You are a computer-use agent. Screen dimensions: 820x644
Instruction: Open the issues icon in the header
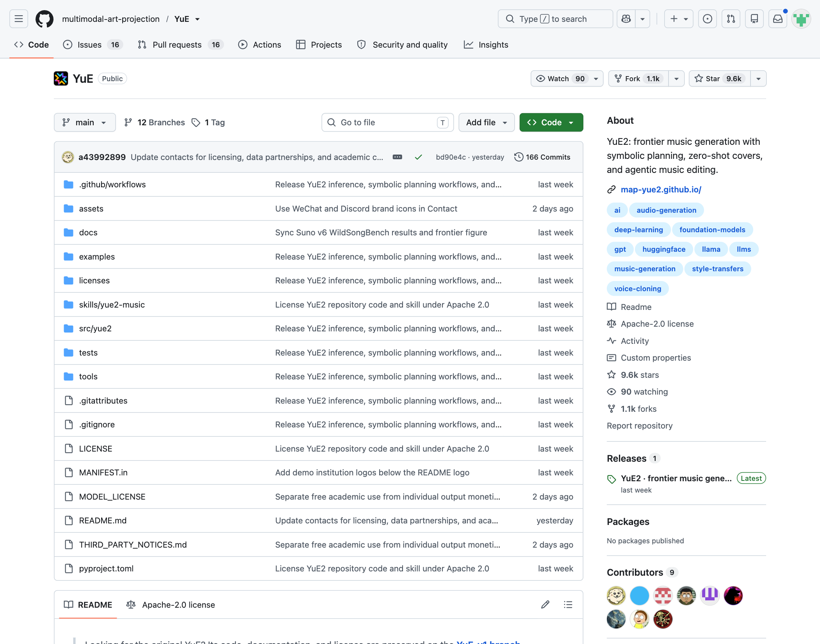click(x=707, y=19)
